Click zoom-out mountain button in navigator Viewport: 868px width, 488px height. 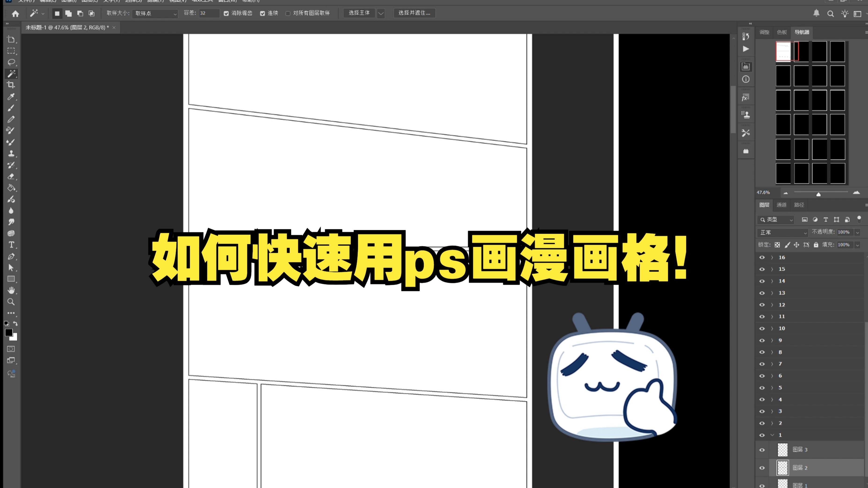click(786, 193)
